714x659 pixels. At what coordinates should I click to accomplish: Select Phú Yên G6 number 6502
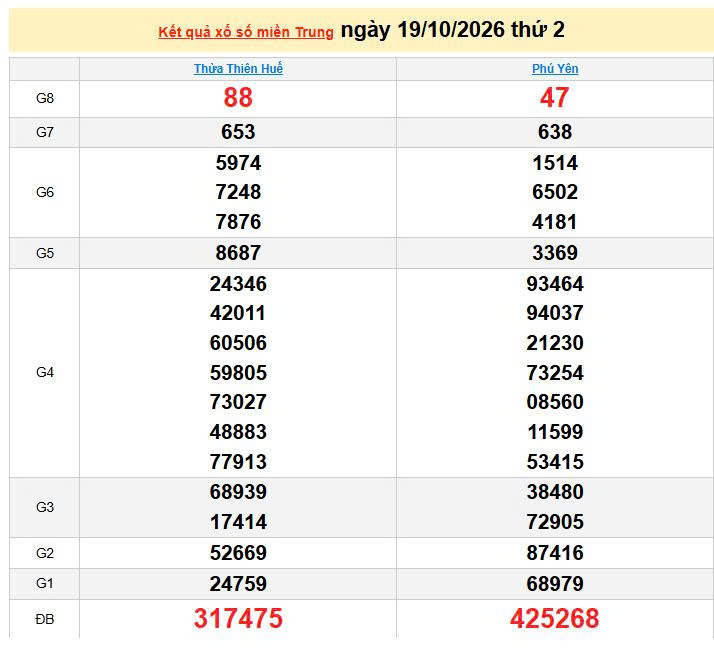tap(555, 192)
